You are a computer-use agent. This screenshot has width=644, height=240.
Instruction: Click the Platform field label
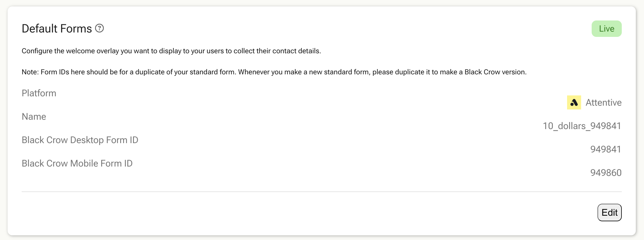[x=39, y=93]
